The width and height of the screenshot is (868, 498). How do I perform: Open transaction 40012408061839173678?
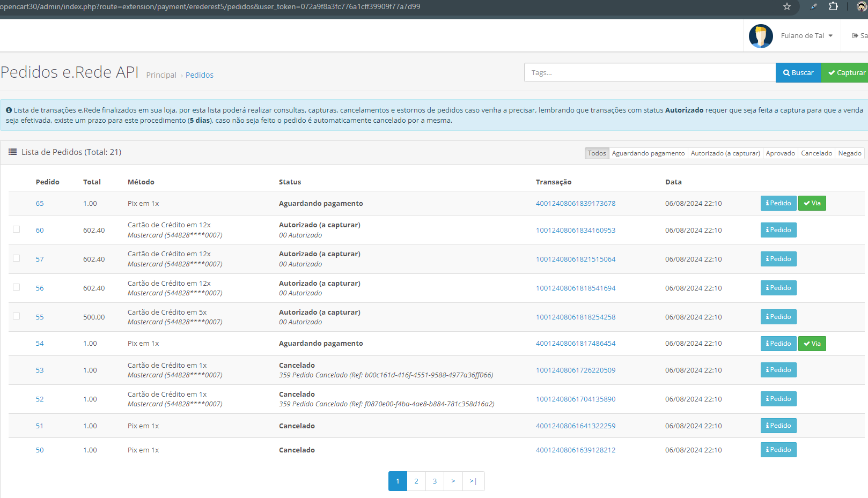576,204
